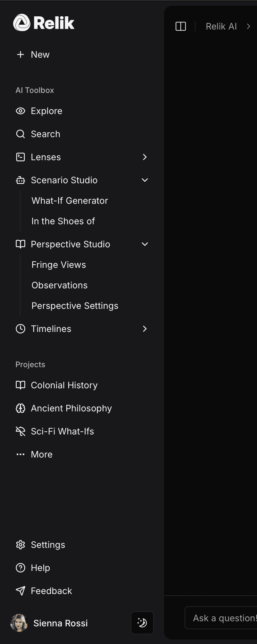Click the Timelines clock icon

pyautogui.click(x=21, y=329)
